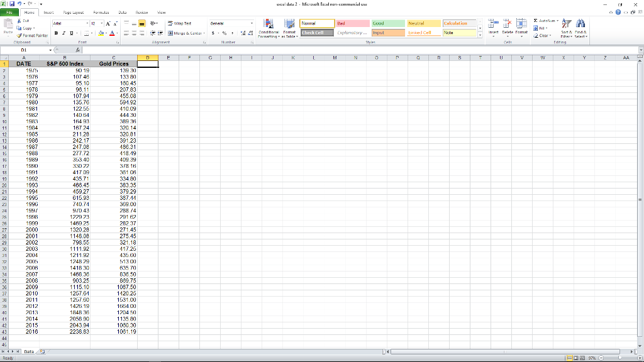Decrease decimal places

250,33
